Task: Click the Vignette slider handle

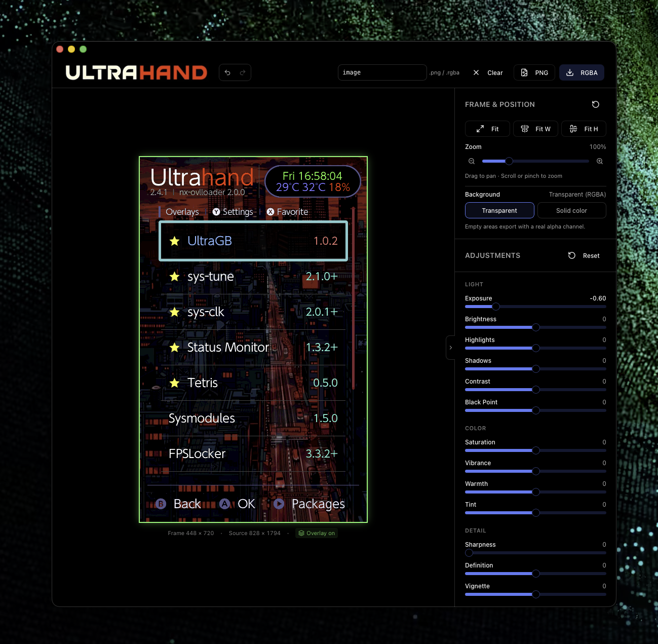Action: pos(536,594)
